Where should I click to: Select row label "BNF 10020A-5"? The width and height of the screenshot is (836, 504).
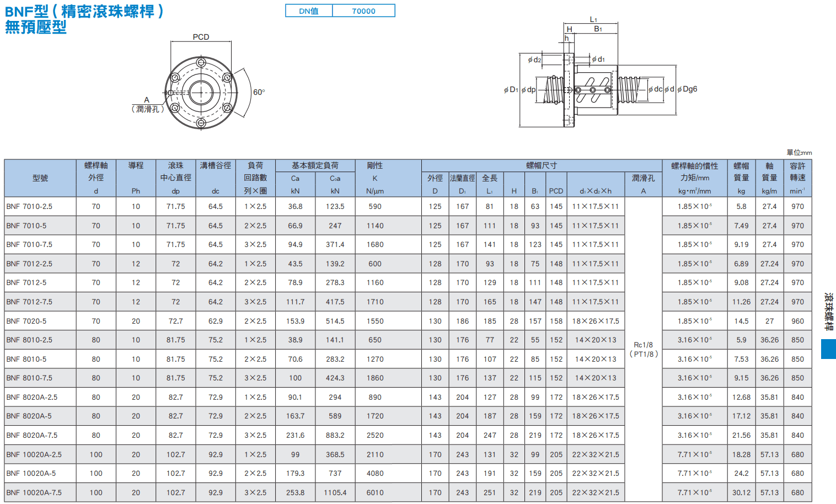(x=31, y=473)
